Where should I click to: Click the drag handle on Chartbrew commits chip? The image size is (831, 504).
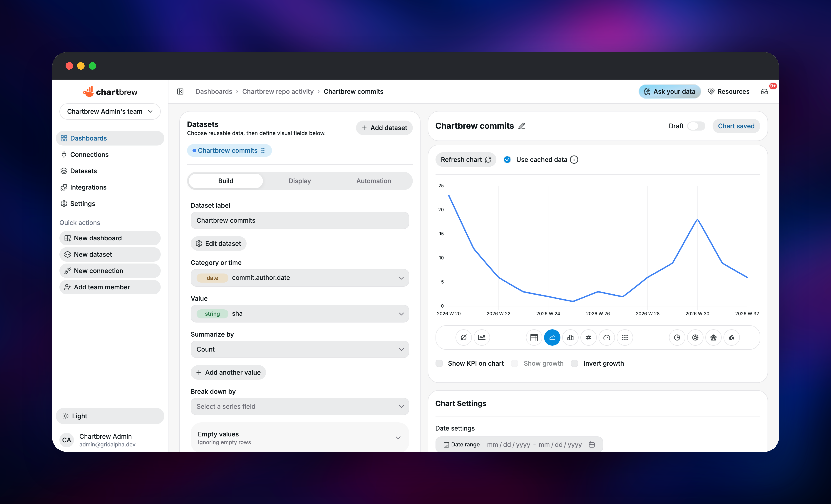pos(263,151)
